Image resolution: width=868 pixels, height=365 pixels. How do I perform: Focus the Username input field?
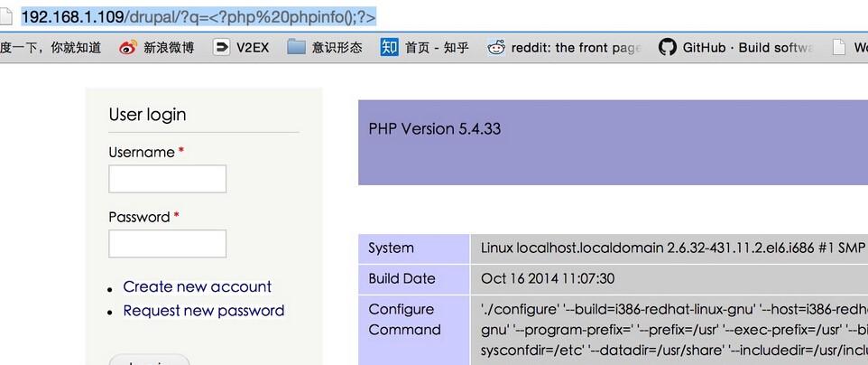click(167, 179)
